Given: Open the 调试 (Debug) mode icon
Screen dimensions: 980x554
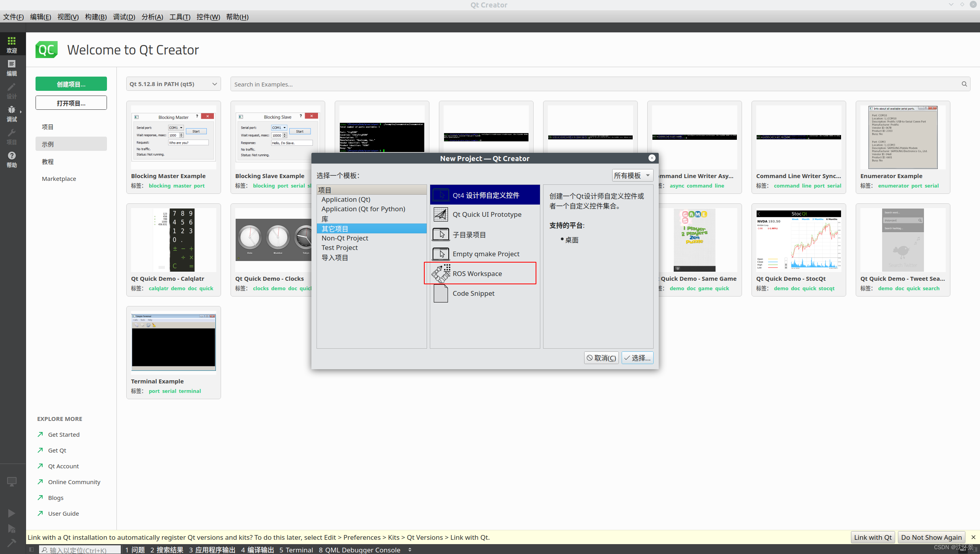Looking at the screenshot, I should pos(11,113).
